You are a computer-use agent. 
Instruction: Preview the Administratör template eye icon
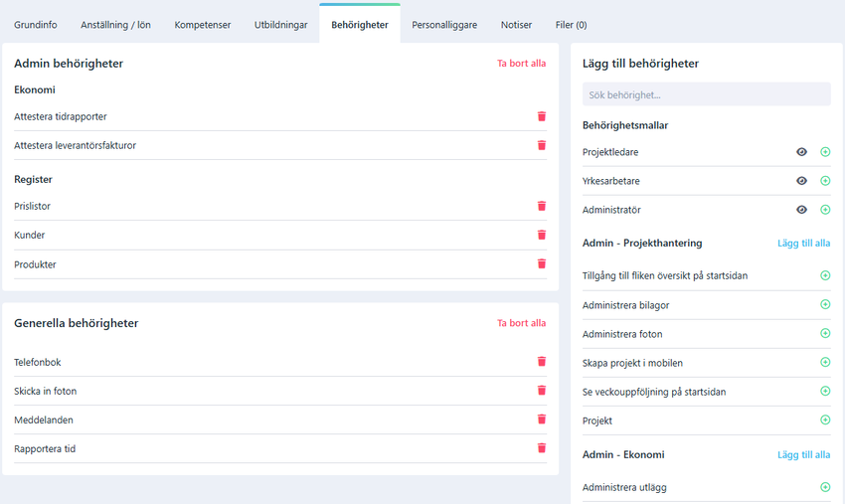coord(802,209)
